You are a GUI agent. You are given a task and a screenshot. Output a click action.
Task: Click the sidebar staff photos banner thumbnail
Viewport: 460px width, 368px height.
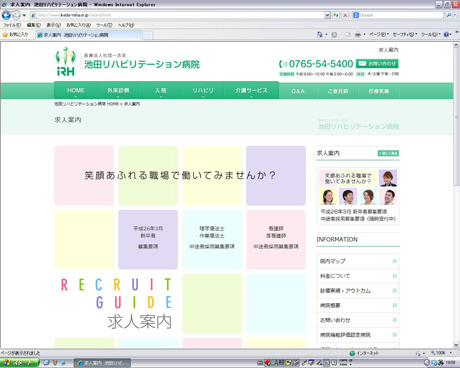pos(358,187)
